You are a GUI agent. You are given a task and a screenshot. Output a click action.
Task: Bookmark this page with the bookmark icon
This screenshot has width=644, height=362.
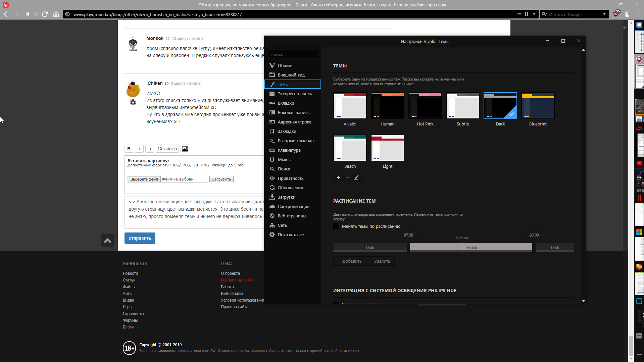[x=527, y=14]
